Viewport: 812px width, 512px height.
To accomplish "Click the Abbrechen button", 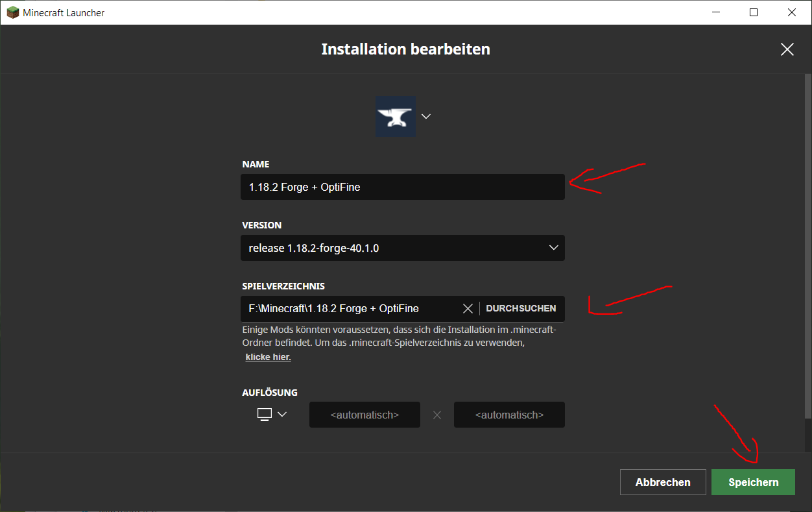I will point(663,482).
